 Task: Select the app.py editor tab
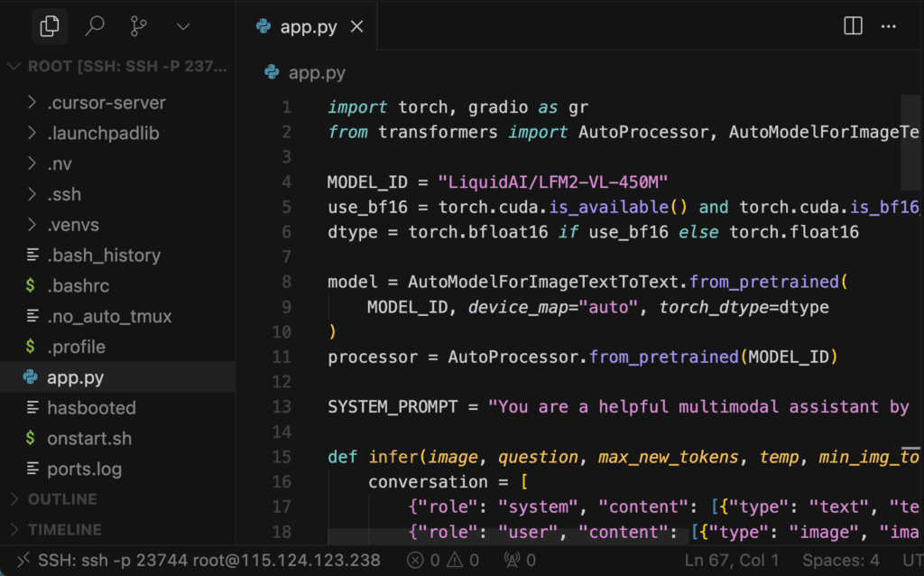[308, 26]
